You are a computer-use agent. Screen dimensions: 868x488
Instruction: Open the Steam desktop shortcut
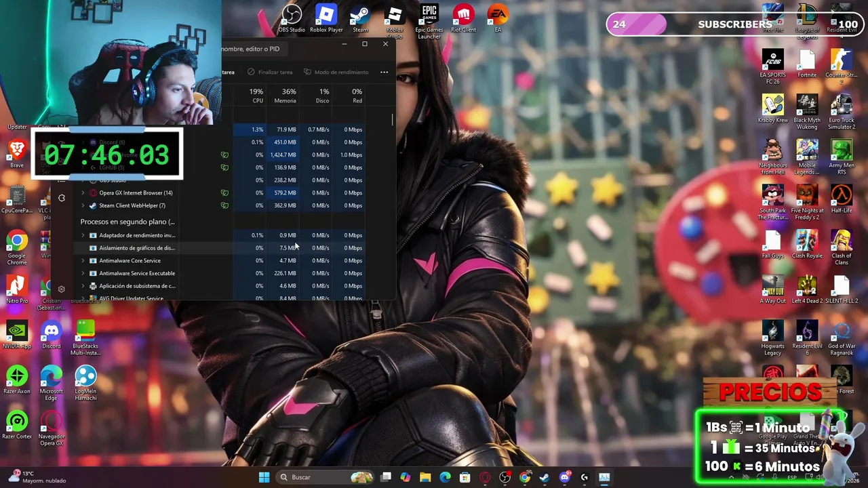pyautogui.click(x=360, y=19)
